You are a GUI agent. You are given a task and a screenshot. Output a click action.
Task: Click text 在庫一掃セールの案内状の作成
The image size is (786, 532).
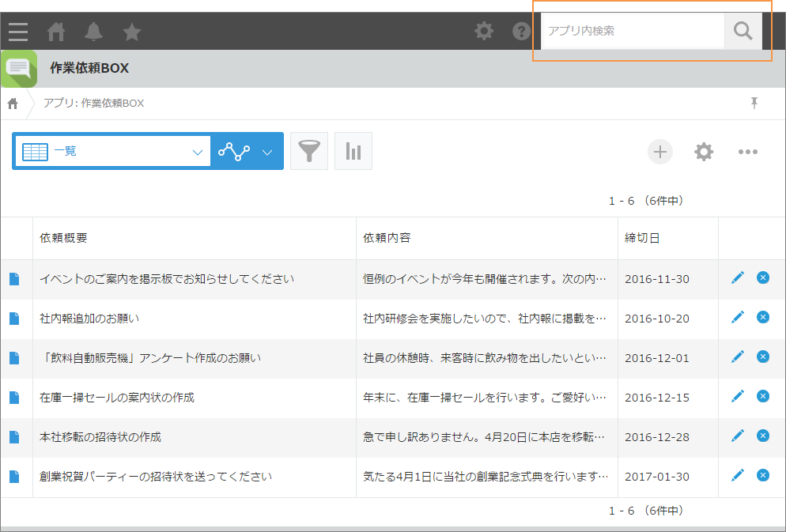[117, 398]
